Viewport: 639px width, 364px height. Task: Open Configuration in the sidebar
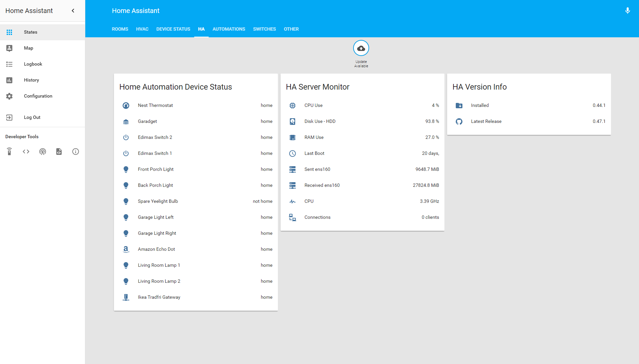38,96
